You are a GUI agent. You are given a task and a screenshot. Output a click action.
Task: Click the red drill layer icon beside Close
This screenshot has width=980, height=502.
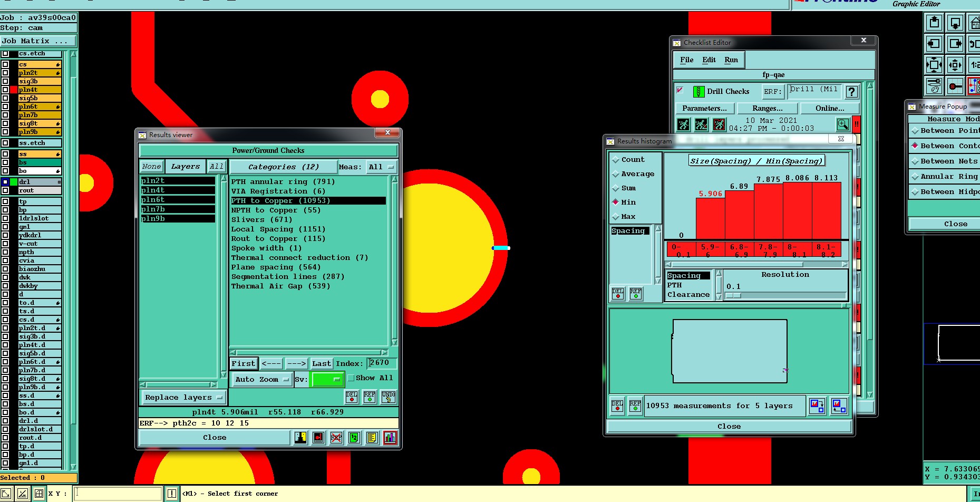(318, 438)
